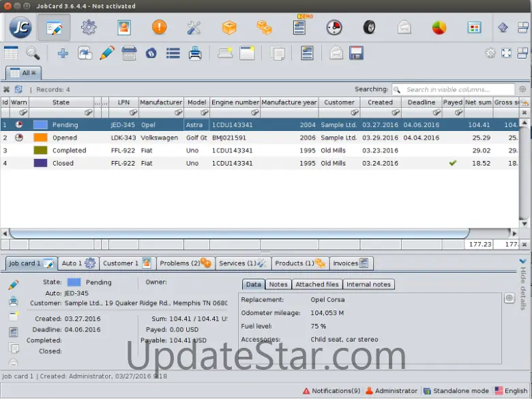Add a new job card with plus icon
532x399 pixels.
click(x=63, y=53)
